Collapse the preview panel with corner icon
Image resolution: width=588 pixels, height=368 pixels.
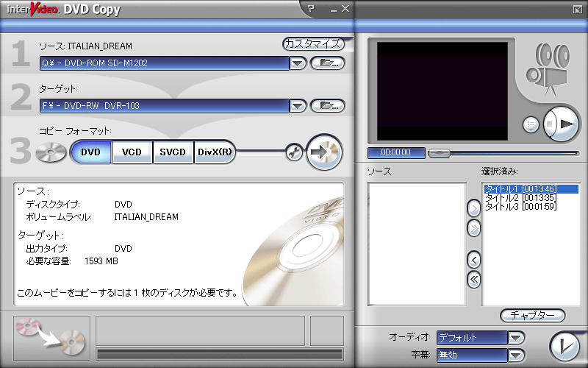click(578, 10)
